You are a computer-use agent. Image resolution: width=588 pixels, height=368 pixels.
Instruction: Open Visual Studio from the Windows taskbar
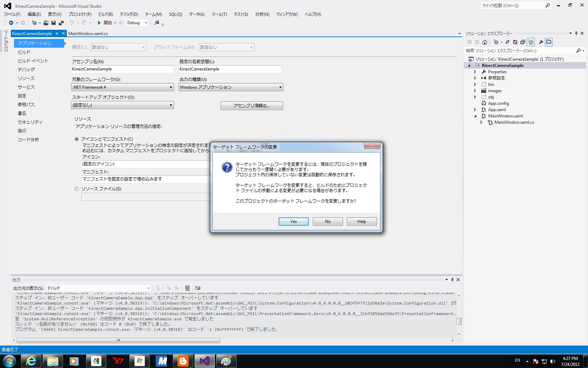(x=204, y=361)
